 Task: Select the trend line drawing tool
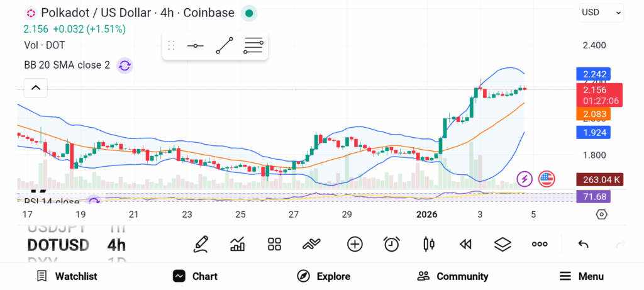(x=225, y=46)
